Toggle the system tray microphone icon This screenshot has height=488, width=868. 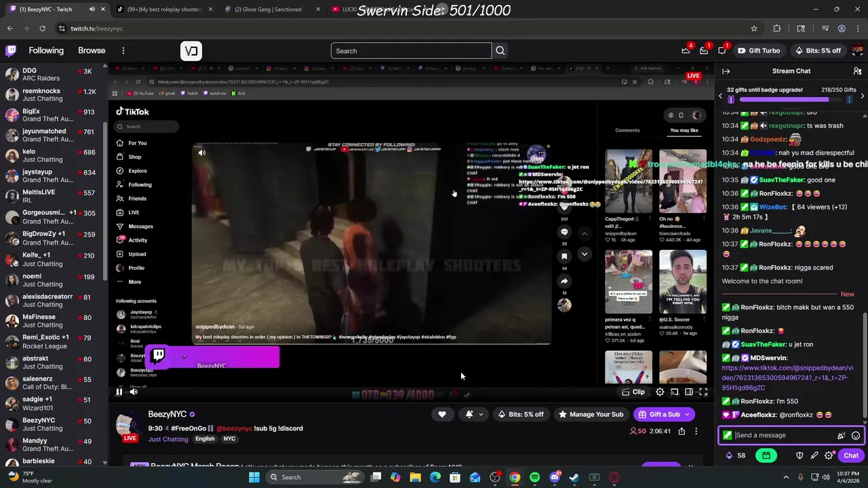[x=801, y=477]
